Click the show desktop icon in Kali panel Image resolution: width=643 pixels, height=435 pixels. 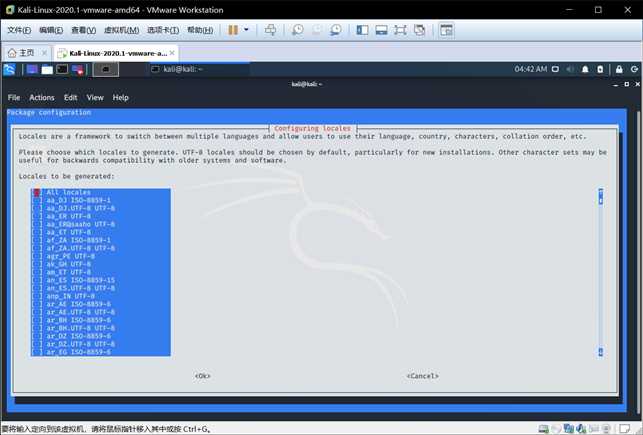32,69
